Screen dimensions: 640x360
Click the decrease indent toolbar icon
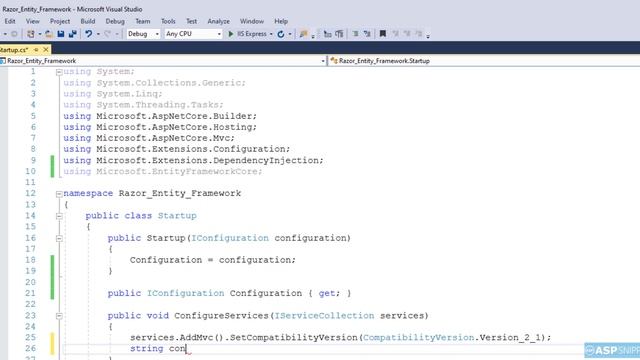coord(327,34)
